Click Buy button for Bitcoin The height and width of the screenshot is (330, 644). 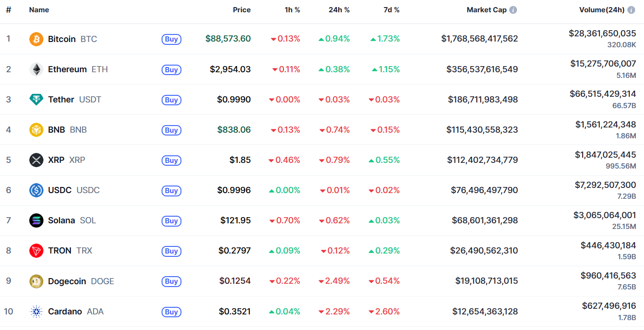pos(172,39)
